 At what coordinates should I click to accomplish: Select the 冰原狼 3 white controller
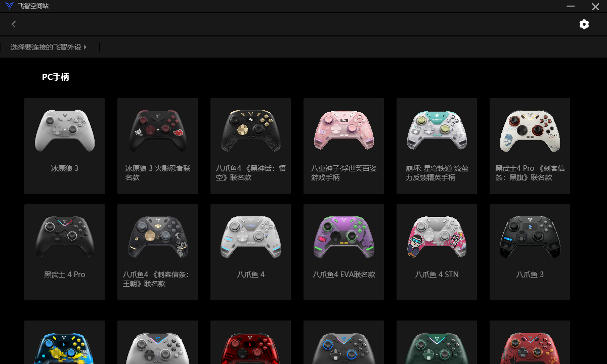click(x=64, y=146)
